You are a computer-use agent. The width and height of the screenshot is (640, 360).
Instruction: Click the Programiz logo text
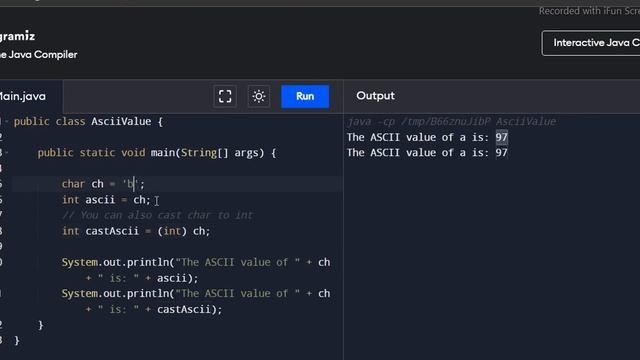tap(18, 36)
